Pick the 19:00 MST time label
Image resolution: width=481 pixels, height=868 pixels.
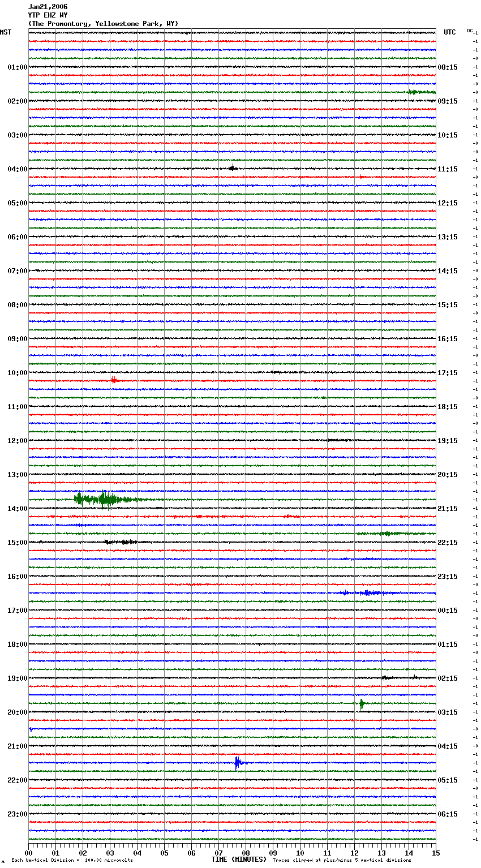tap(17, 678)
